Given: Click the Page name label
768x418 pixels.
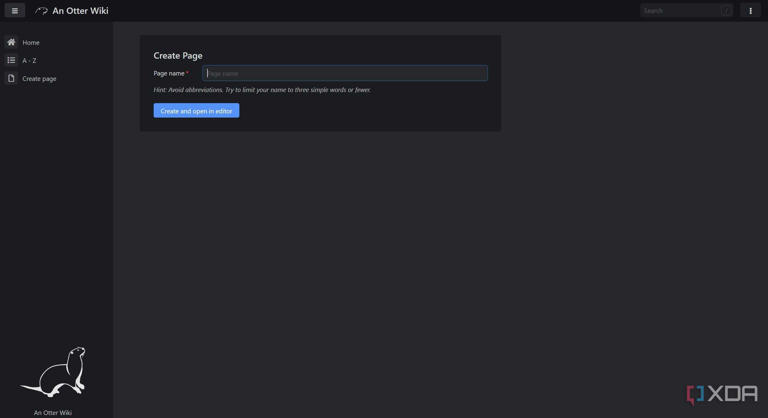Looking at the screenshot, I should [x=169, y=73].
